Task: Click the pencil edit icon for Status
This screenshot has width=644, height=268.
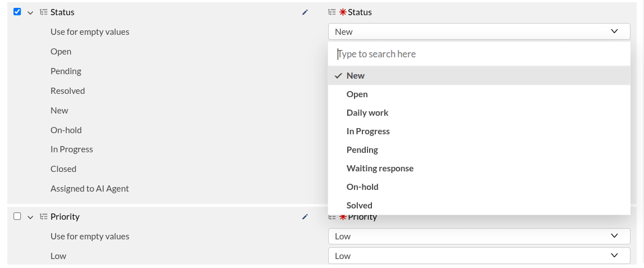Action: [305, 12]
